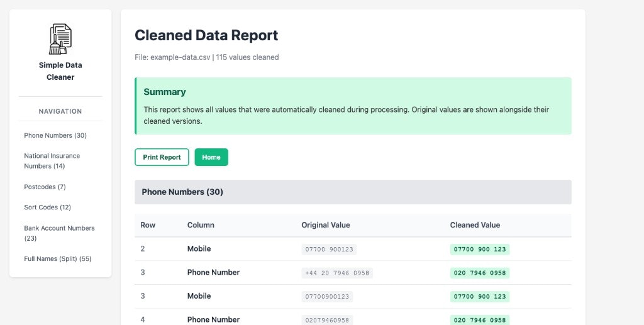The width and height of the screenshot is (644, 325).
Task: Open Bank Account Numbers (23) section
Action: (59, 233)
